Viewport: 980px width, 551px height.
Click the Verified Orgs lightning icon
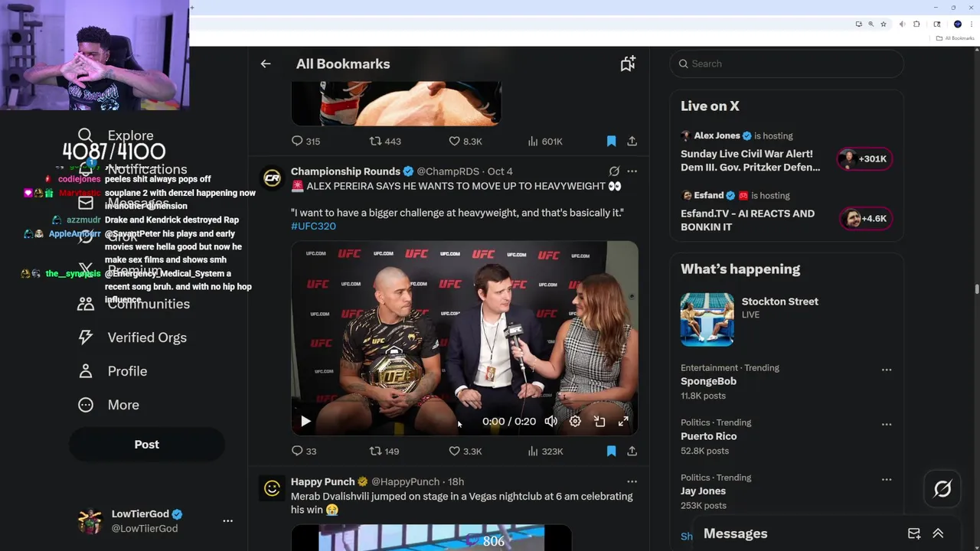tap(86, 337)
